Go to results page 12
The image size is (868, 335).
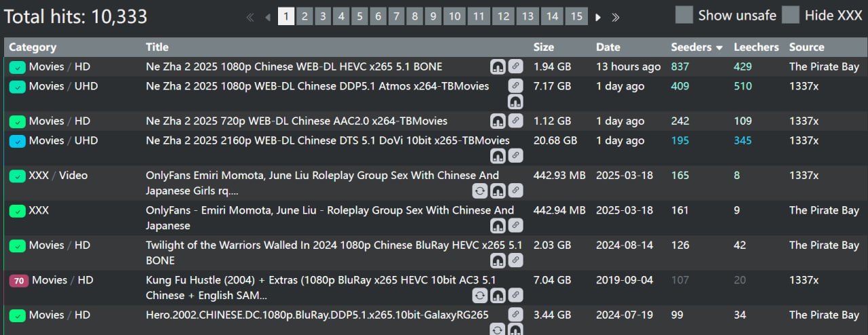point(503,16)
